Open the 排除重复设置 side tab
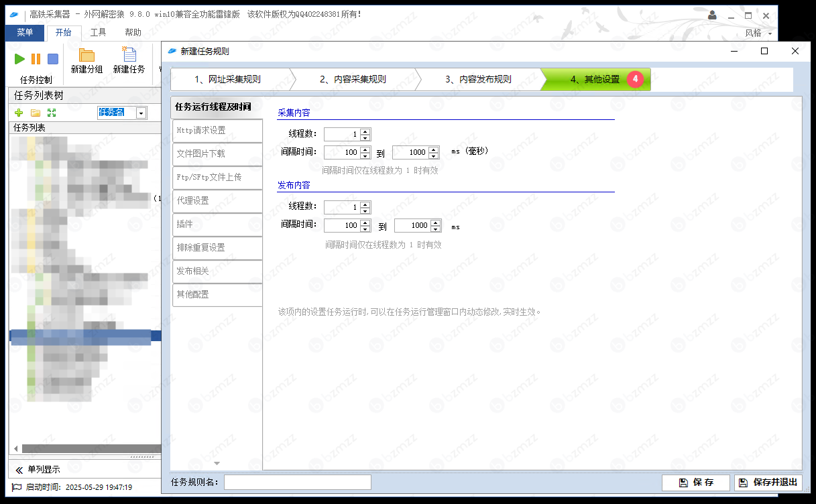This screenshot has width=816, height=504. tap(217, 247)
